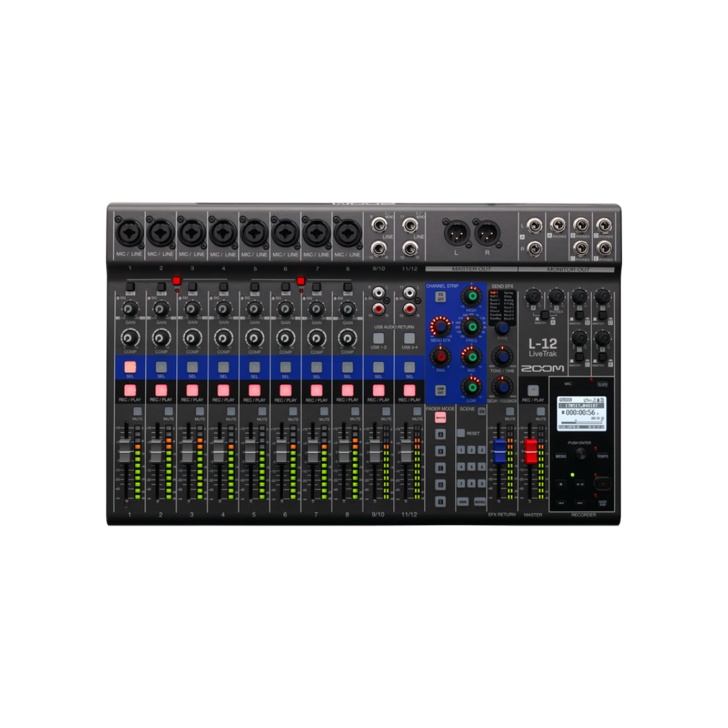Click the HIGH EQ knob
Image resolution: width=728 pixels, height=728 pixels.
(471, 296)
